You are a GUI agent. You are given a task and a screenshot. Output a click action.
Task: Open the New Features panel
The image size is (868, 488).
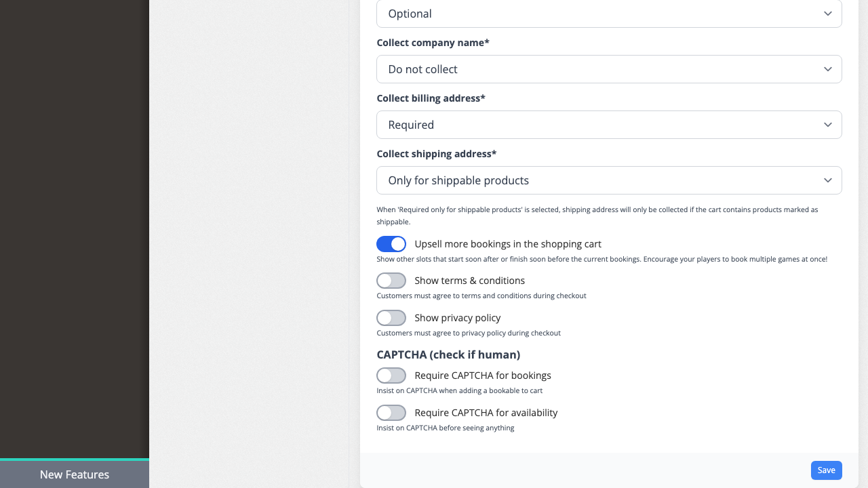pyautogui.click(x=75, y=474)
